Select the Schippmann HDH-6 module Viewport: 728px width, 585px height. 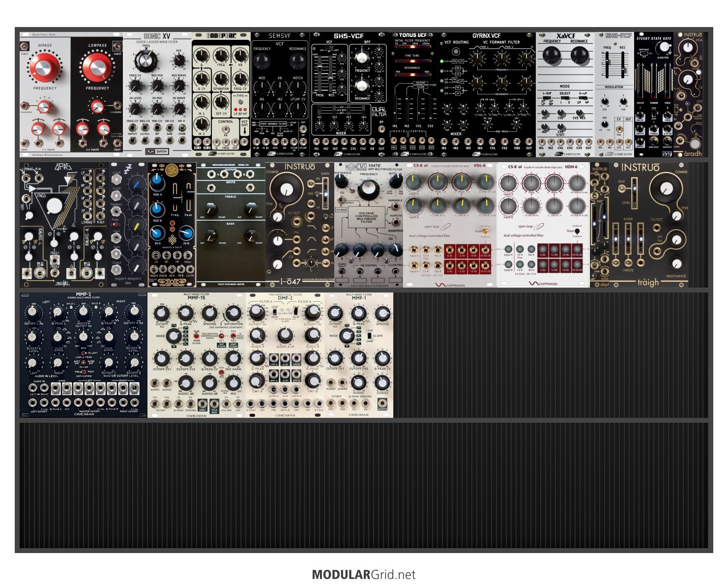pyautogui.click(x=543, y=225)
